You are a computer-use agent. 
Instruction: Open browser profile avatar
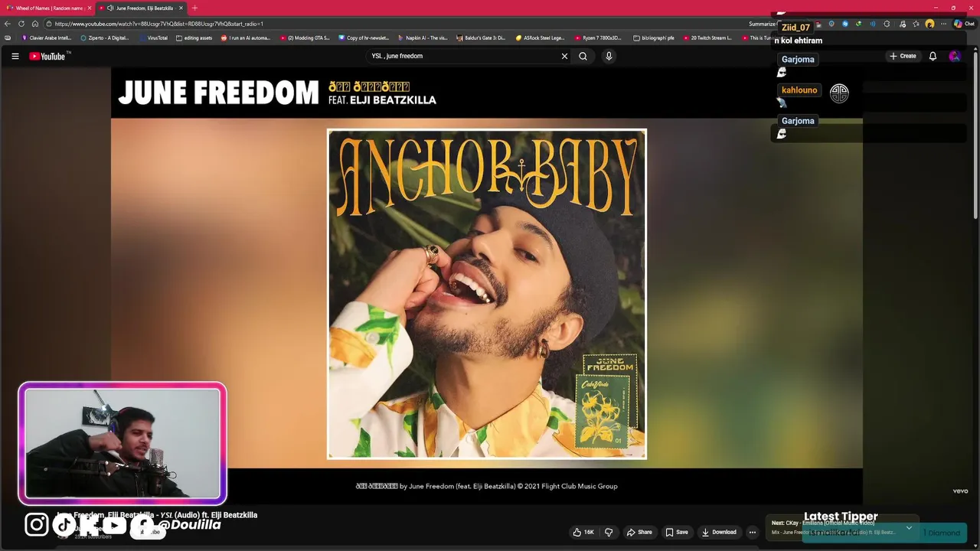[929, 24]
